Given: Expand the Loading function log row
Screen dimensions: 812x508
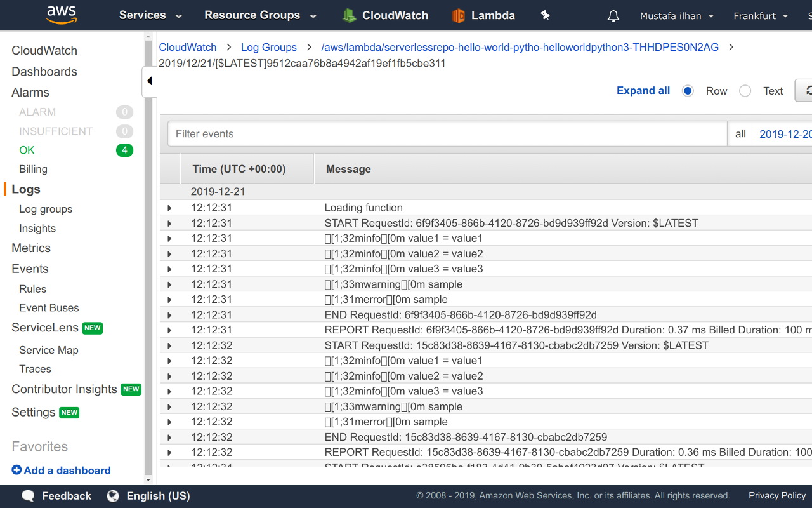Looking at the screenshot, I should point(169,208).
